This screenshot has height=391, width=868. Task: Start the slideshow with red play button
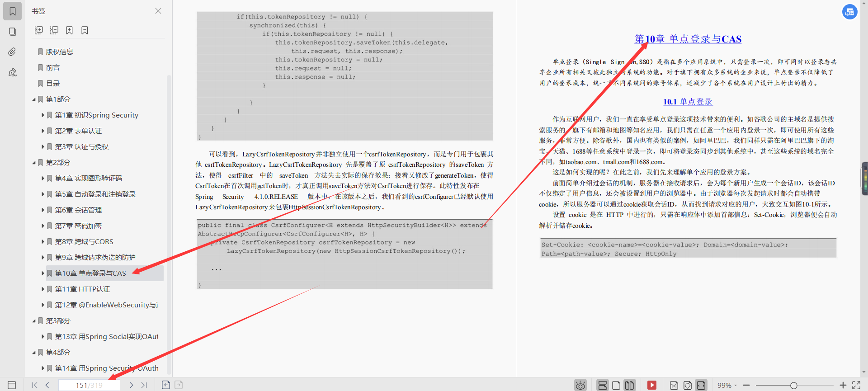coord(651,385)
